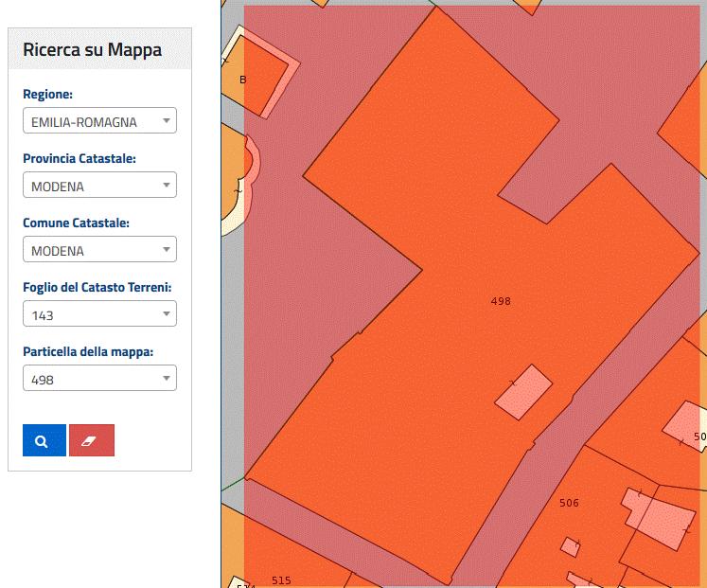Expand the Provincia Catastale dropdown
This screenshot has height=588, width=707.
pos(99,186)
